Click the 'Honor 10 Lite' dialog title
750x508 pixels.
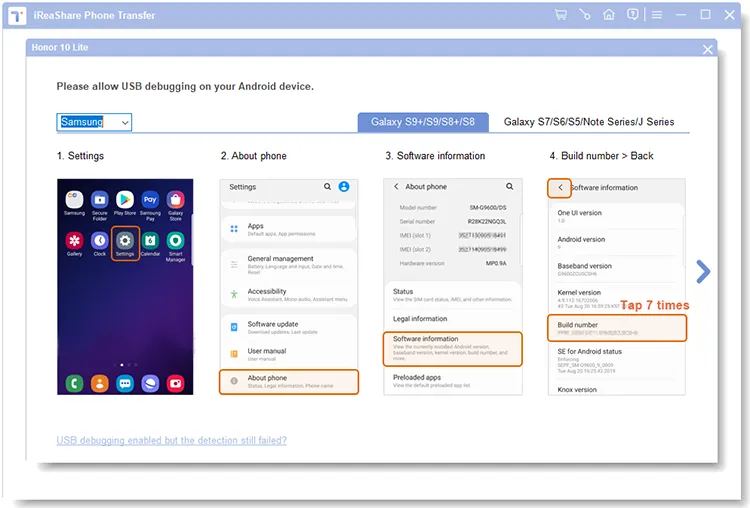(x=60, y=47)
